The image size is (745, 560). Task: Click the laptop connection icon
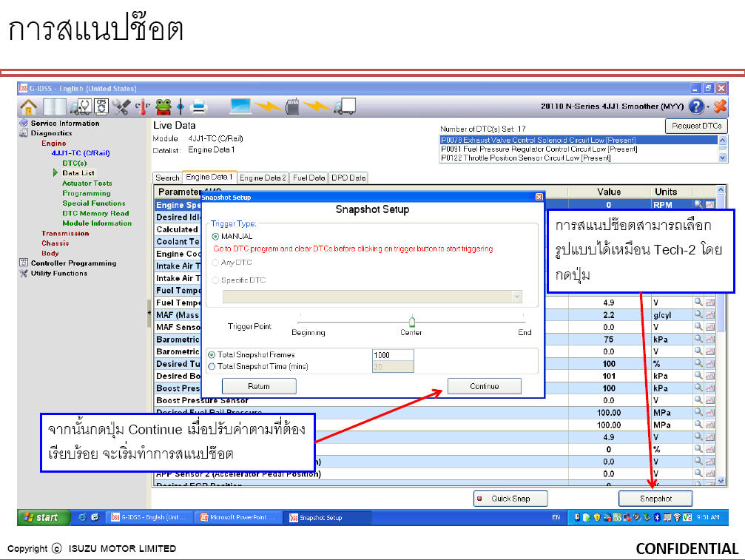[240, 107]
